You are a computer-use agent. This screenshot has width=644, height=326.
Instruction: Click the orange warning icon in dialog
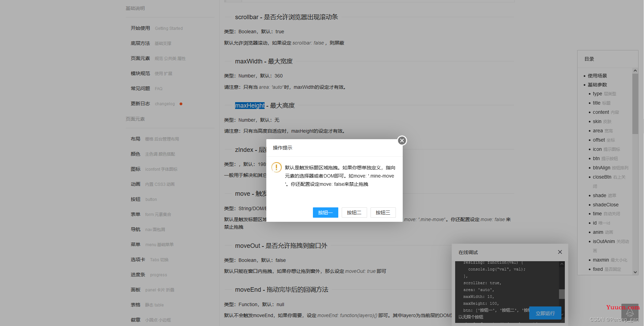(276, 167)
